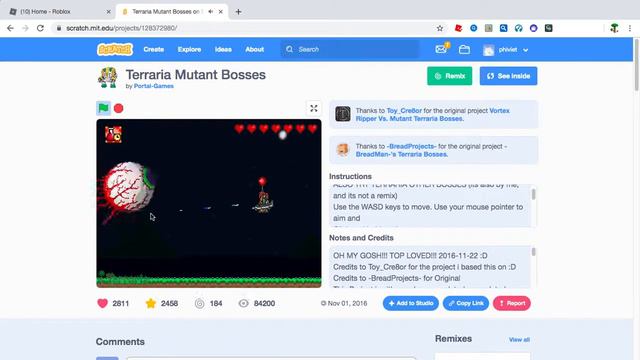Image resolution: width=640 pixels, height=360 pixels.
Task: Favorite the project with the star icon
Action: (151, 303)
